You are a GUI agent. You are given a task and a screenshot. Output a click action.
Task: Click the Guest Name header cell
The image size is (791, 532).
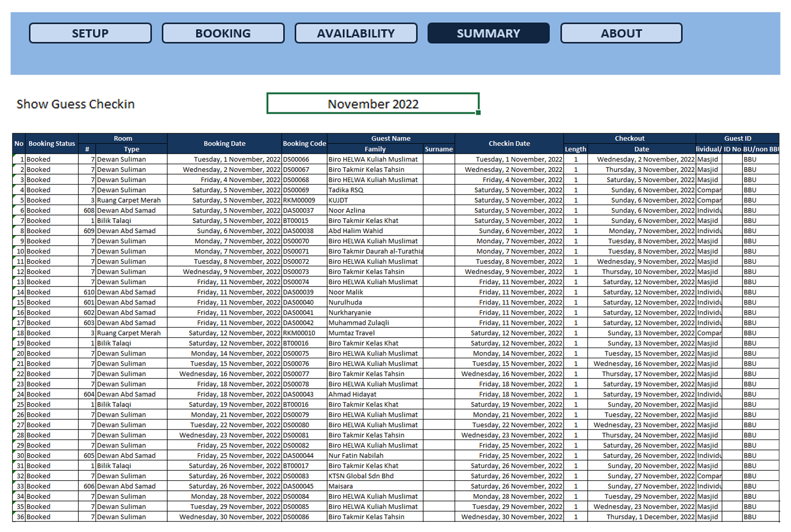click(x=391, y=138)
